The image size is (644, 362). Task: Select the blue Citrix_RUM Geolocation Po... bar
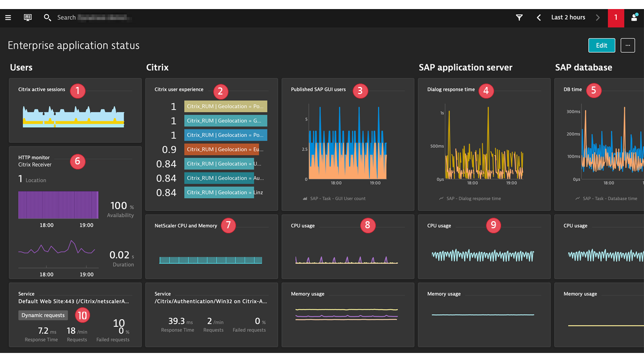tap(226, 135)
